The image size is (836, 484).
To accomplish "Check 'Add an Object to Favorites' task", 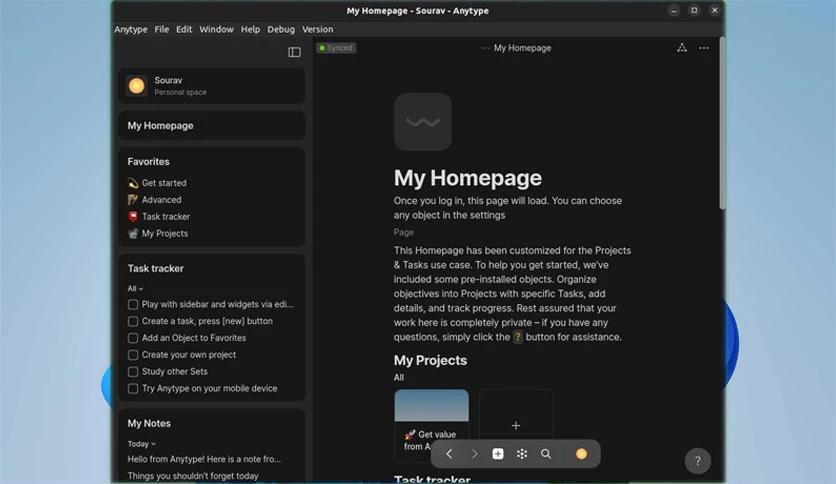I will coord(133,338).
